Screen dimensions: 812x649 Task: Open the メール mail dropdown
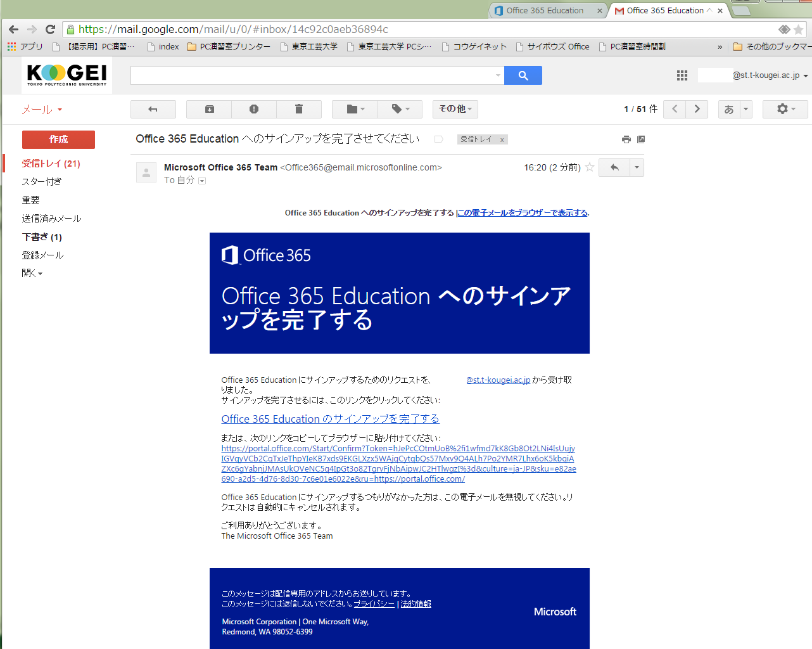[42, 110]
